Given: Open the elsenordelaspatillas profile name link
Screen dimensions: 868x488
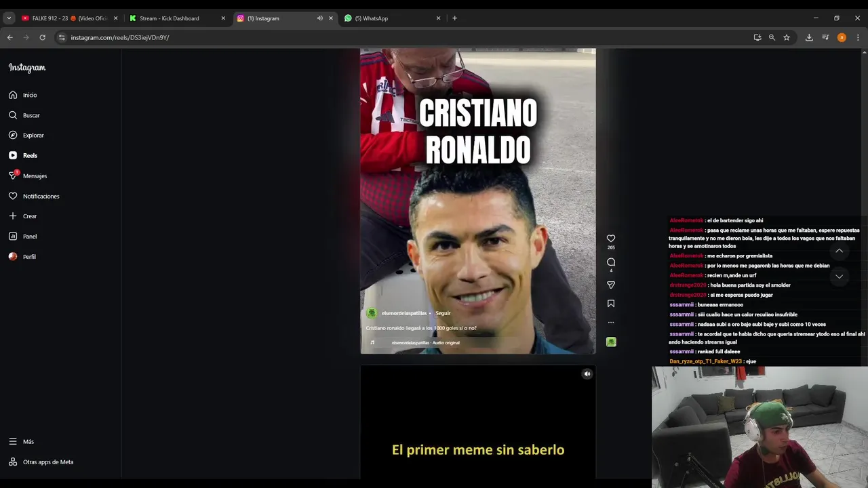Looking at the screenshot, I should pyautogui.click(x=404, y=313).
